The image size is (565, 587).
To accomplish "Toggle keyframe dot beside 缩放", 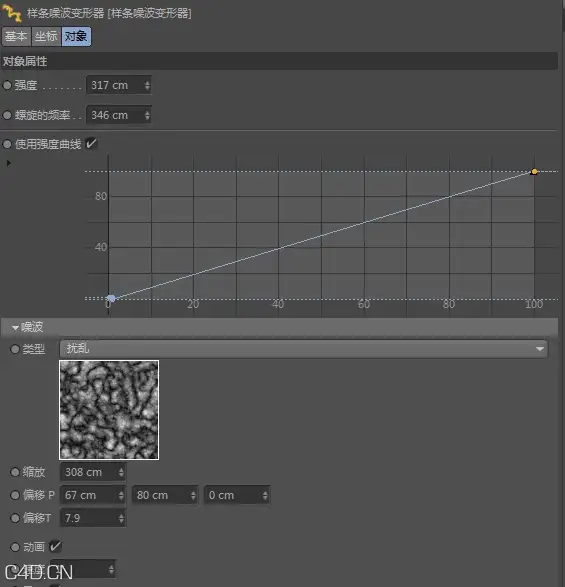I will coord(15,472).
